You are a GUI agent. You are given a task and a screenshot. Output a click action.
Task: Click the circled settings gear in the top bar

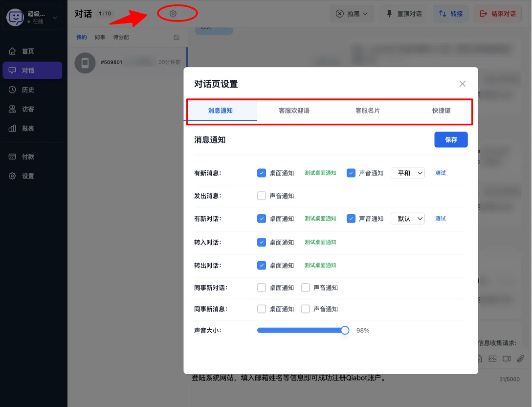point(172,14)
